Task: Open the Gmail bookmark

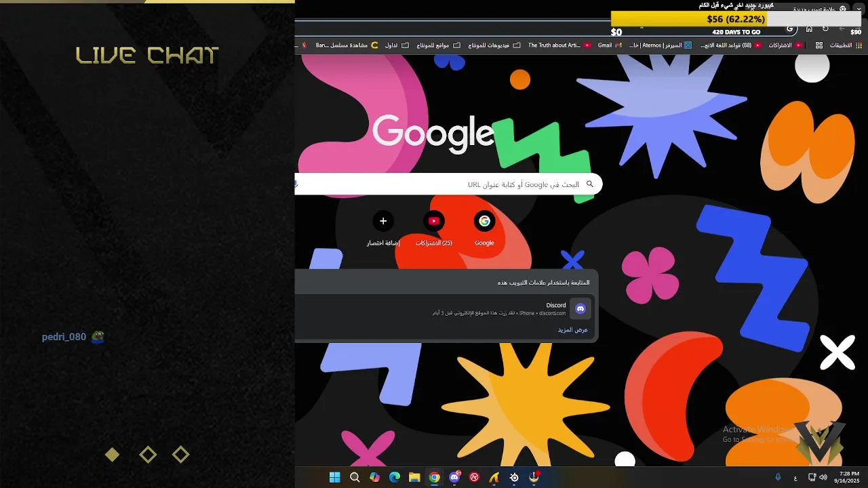Action: coord(609,45)
